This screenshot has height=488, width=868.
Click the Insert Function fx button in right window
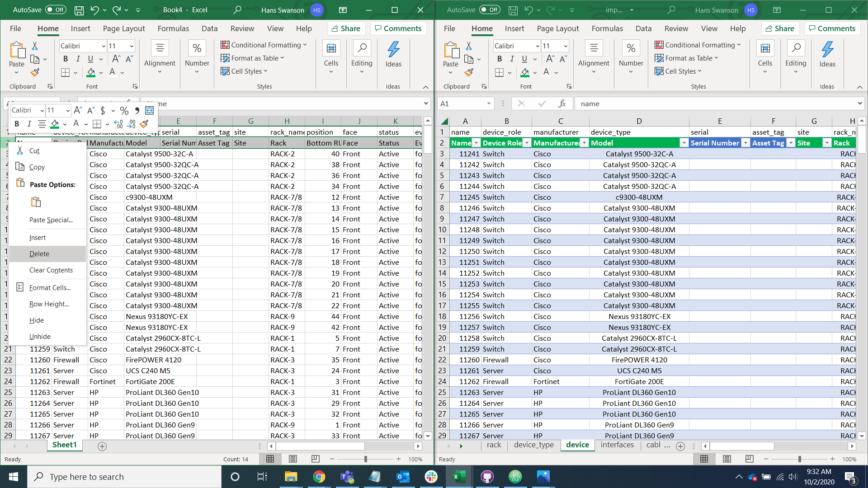click(x=562, y=103)
